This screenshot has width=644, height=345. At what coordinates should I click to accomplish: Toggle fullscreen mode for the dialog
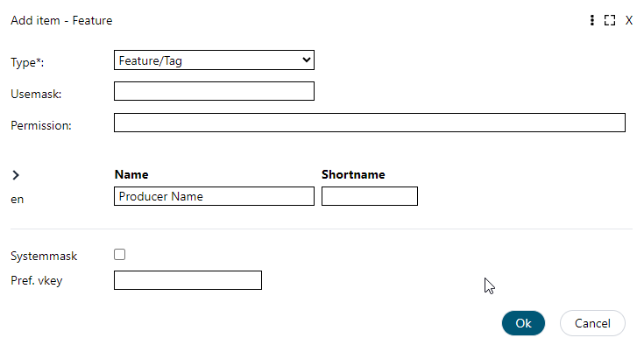[610, 20]
